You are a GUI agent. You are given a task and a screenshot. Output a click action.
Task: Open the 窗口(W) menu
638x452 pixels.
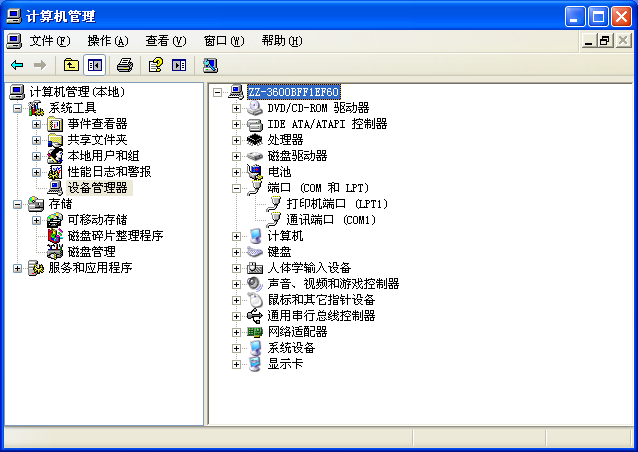tap(224, 41)
